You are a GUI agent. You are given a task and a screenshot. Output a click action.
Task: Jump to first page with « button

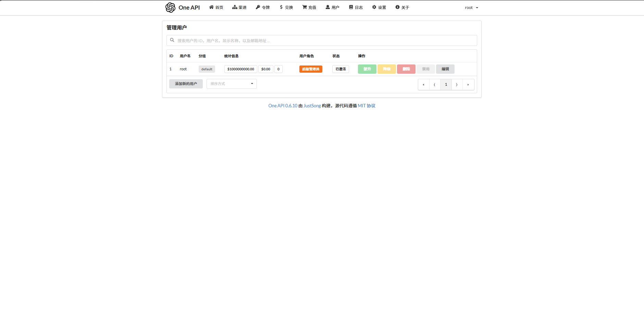pyautogui.click(x=424, y=85)
